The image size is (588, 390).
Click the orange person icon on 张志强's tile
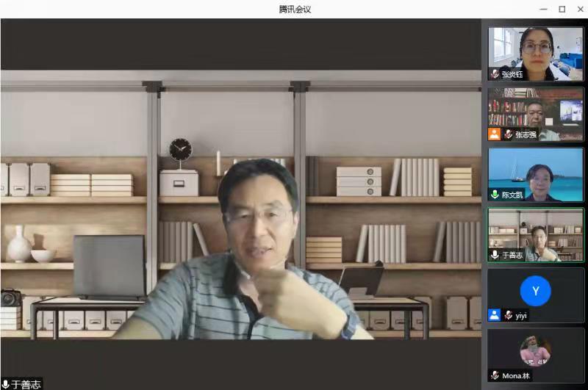(495, 134)
